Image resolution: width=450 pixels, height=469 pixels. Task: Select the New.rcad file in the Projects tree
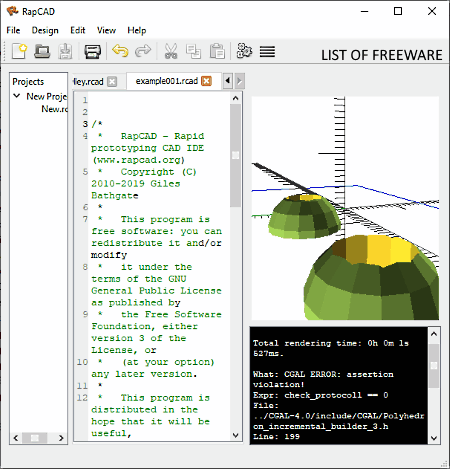coord(54,109)
